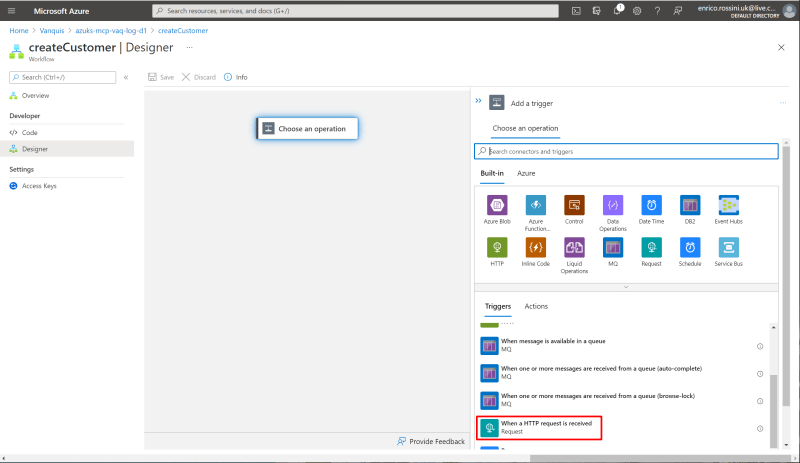This screenshot has width=800, height=463.
Task: Show info for the auto-complete queue trigger
Action: (x=760, y=374)
